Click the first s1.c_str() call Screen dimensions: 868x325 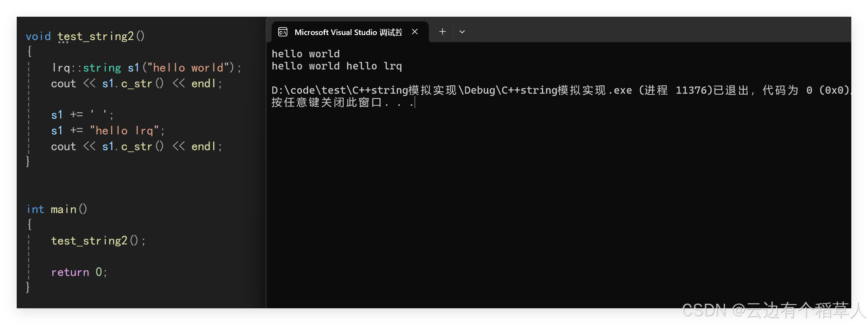[133, 84]
